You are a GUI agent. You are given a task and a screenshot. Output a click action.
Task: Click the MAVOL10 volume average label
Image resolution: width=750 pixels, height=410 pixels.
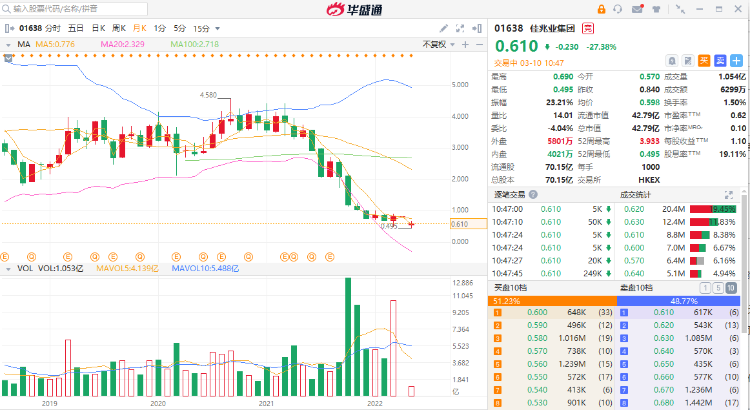point(205,268)
